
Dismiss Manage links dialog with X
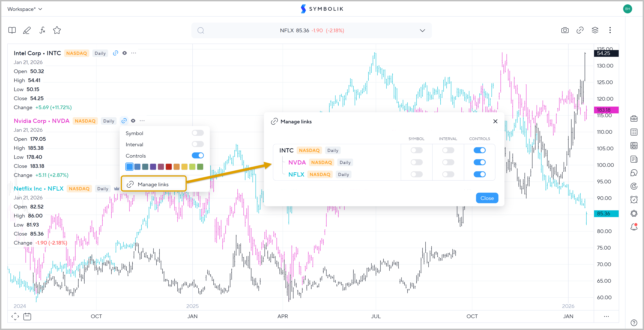[x=495, y=121]
